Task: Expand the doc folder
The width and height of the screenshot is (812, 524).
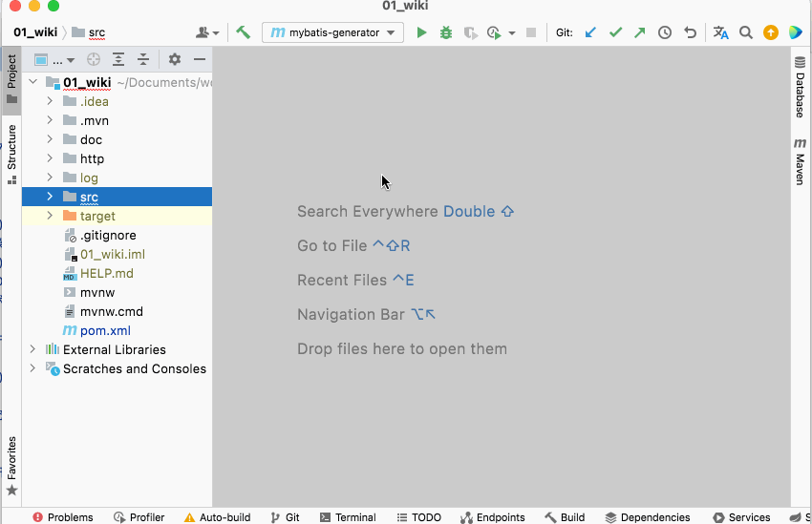Action: (x=50, y=139)
